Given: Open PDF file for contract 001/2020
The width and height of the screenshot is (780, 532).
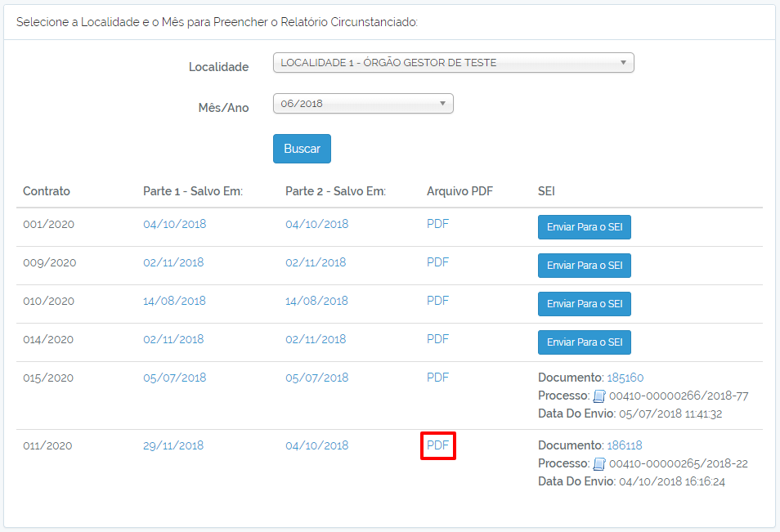Looking at the screenshot, I should tap(437, 224).
